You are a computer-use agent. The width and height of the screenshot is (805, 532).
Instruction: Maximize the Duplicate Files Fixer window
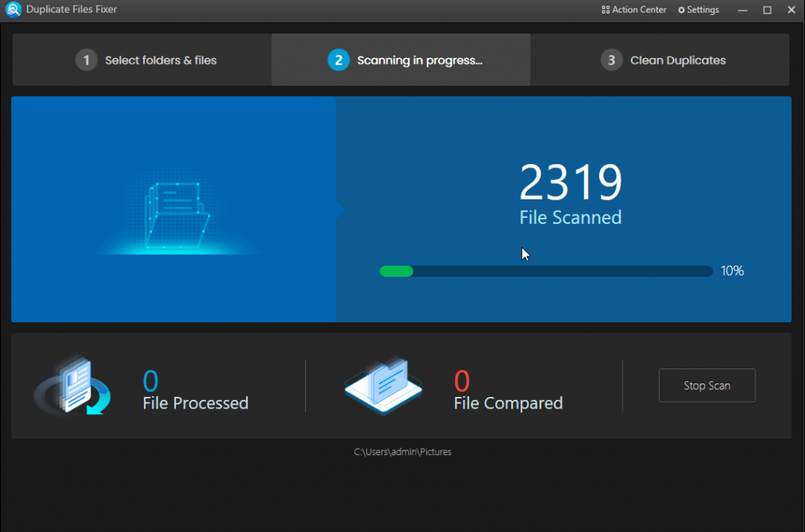pos(767,9)
